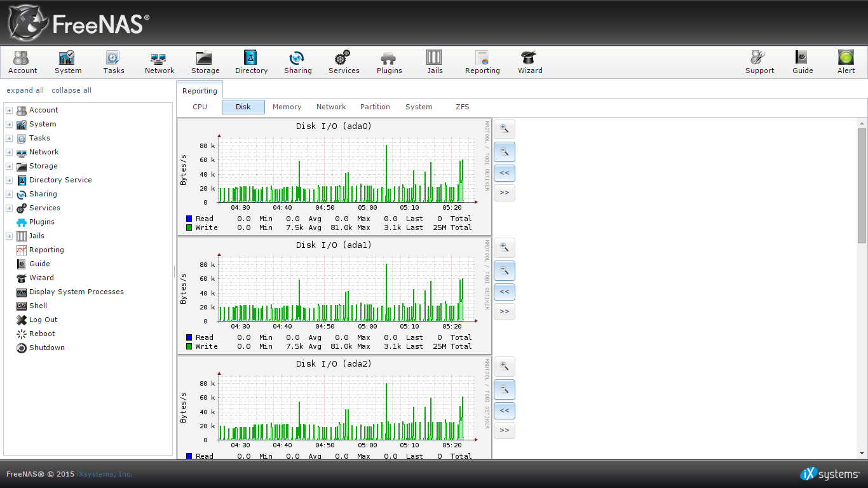Zoom in on the ada0 disk graph
The width and height of the screenshot is (868, 488).
click(x=505, y=128)
